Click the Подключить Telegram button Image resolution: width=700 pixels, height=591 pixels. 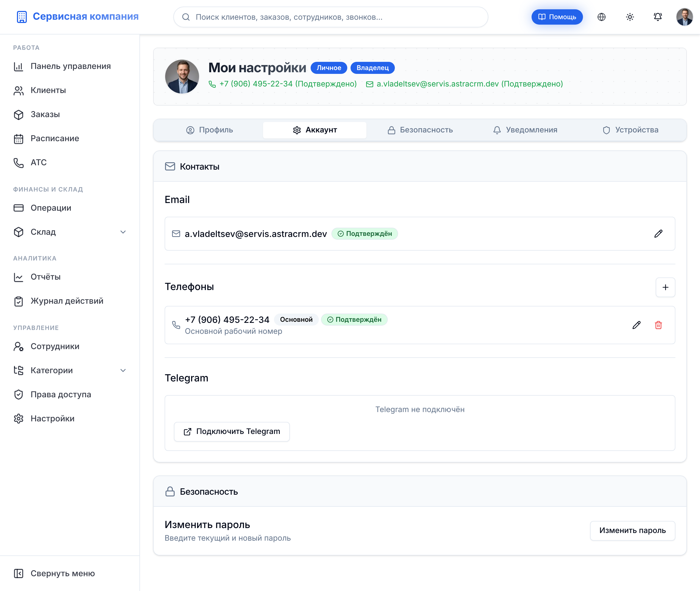coord(232,431)
